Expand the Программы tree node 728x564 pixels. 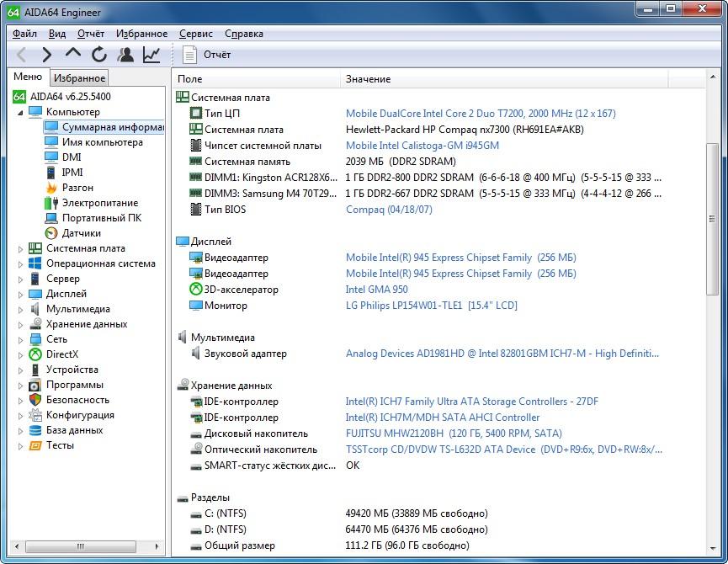pyautogui.click(x=20, y=386)
